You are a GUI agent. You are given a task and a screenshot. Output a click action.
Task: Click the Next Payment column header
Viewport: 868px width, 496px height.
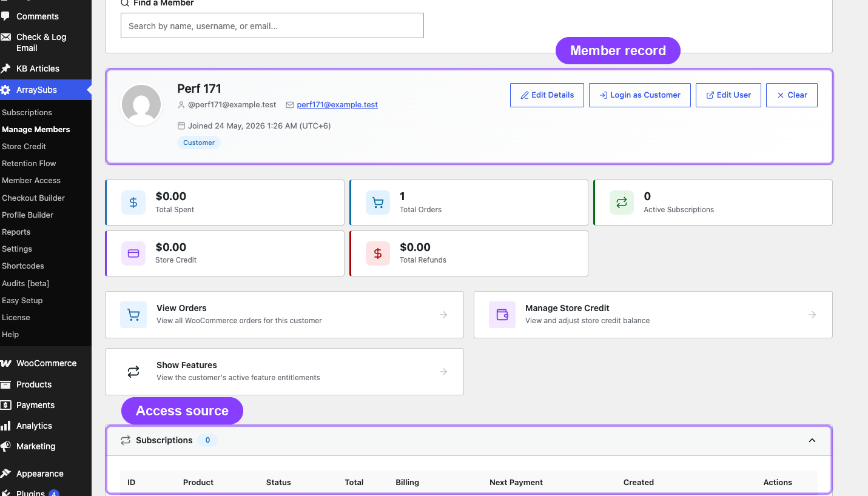516,483
